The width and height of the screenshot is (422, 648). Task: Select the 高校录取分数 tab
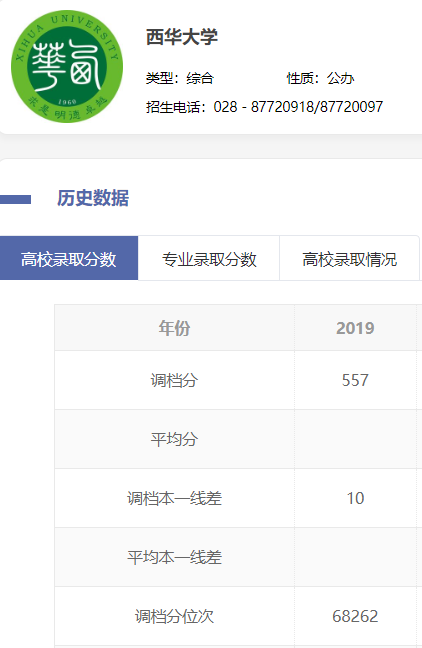[69, 258]
